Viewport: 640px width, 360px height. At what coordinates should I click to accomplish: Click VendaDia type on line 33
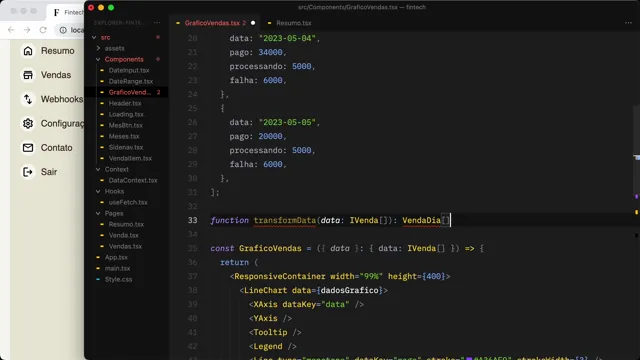tap(421, 220)
